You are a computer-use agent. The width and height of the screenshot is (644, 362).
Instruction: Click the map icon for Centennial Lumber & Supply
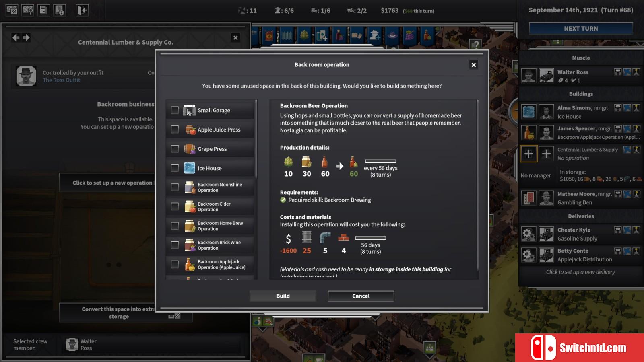[x=627, y=150]
